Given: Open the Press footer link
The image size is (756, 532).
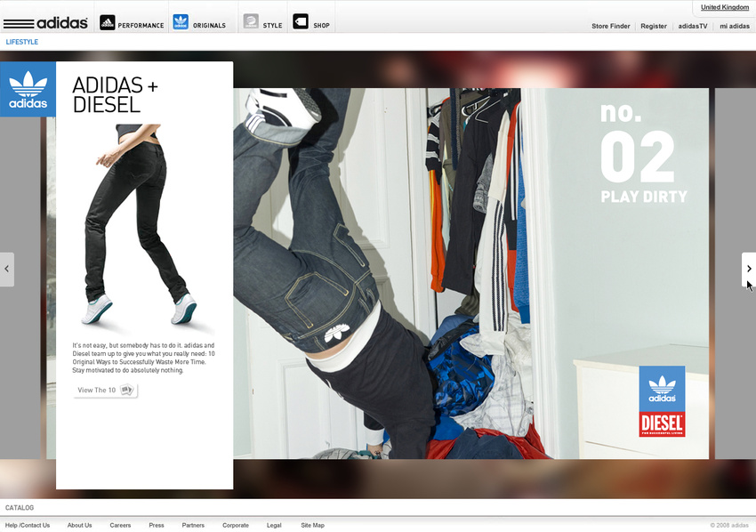Looking at the screenshot, I should click(x=157, y=525).
